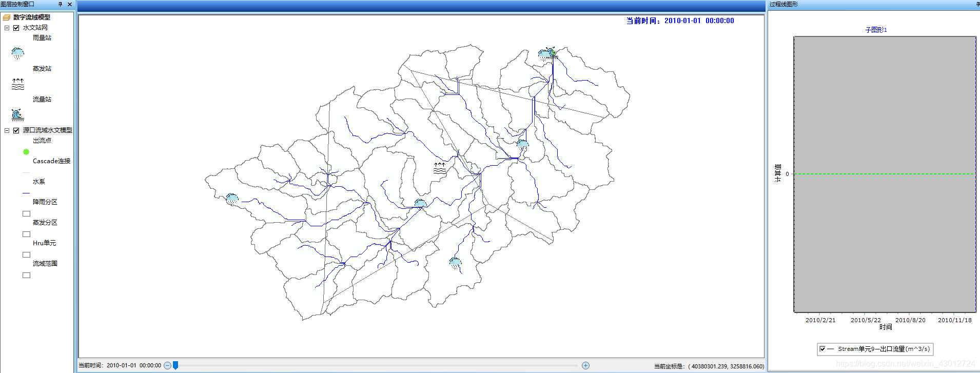The height and width of the screenshot is (373, 980).
Task: Select 流域范围 layer label
Action: 45,264
